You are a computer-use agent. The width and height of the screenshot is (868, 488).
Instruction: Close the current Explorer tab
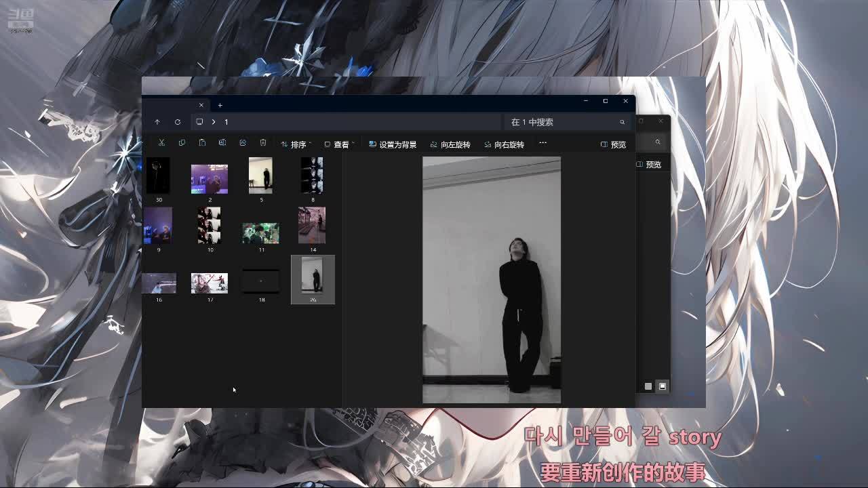pyautogui.click(x=201, y=105)
